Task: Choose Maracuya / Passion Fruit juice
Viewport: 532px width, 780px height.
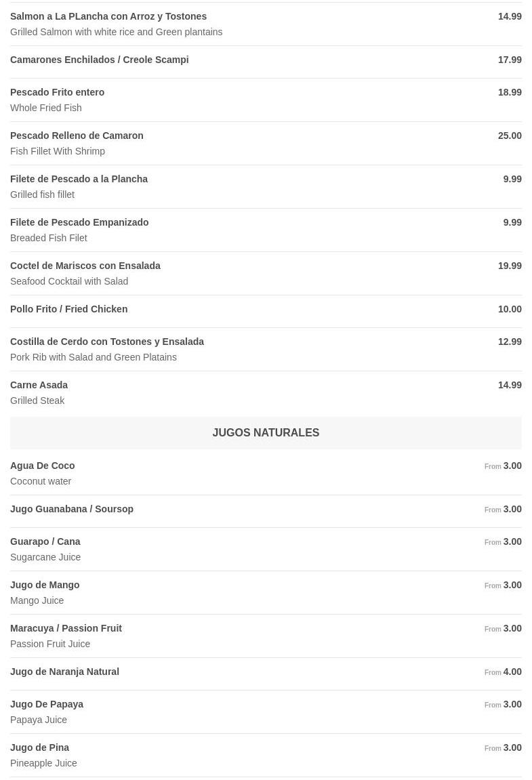Action: (x=66, y=628)
